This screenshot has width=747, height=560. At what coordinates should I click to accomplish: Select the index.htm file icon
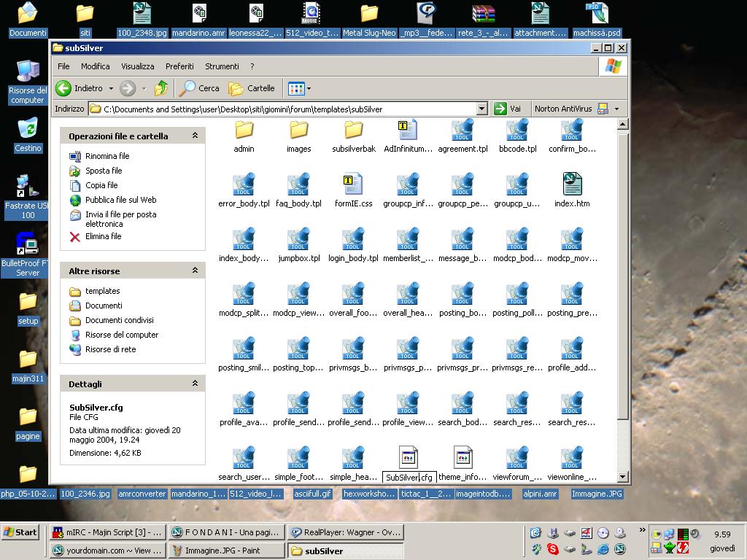point(572,184)
